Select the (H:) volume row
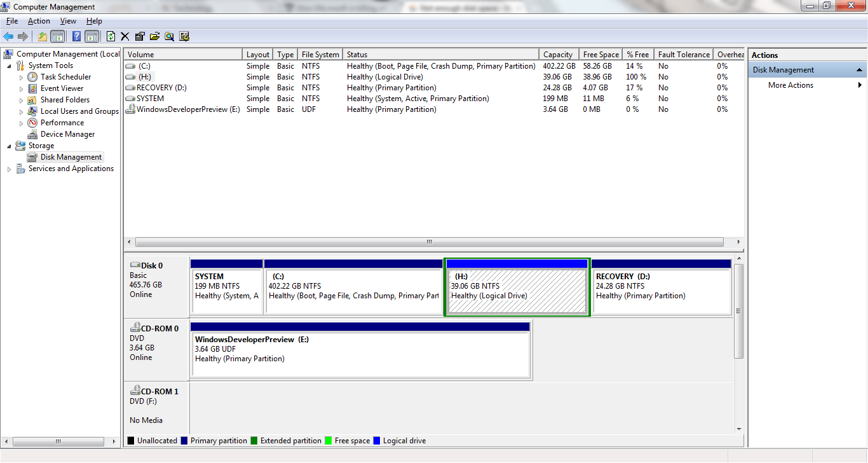The height and width of the screenshot is (463, 868). pos(434,77)
